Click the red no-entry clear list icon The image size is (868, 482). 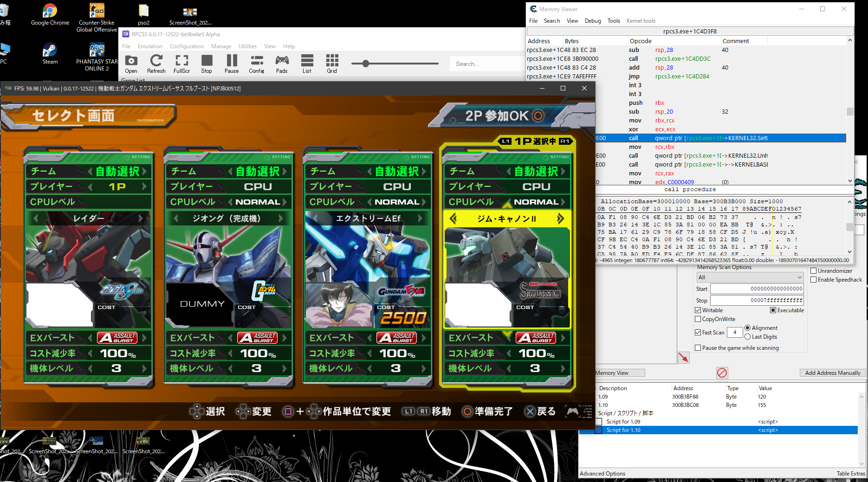point(722,373)
